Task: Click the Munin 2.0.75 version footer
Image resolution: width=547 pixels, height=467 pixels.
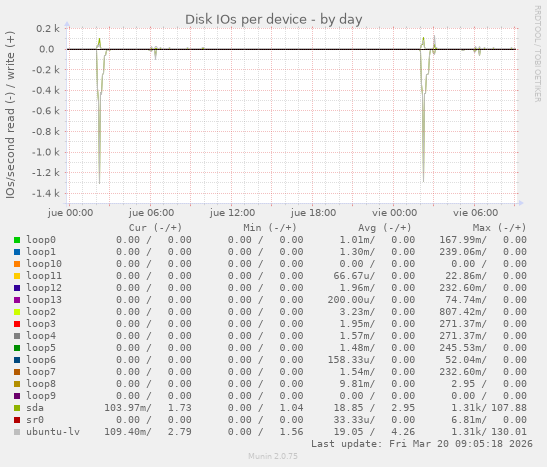Action: [x=273, y=456]
